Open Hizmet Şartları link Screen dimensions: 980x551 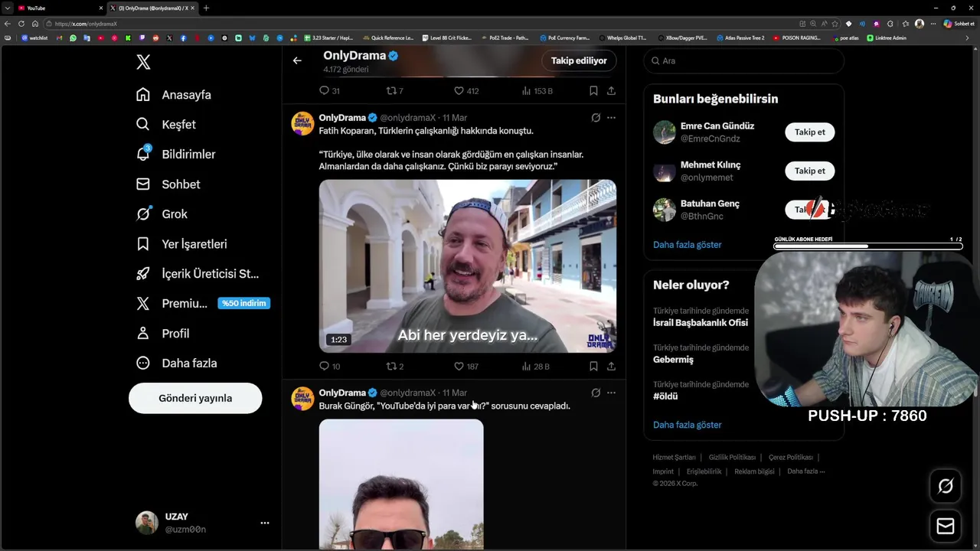674,458
